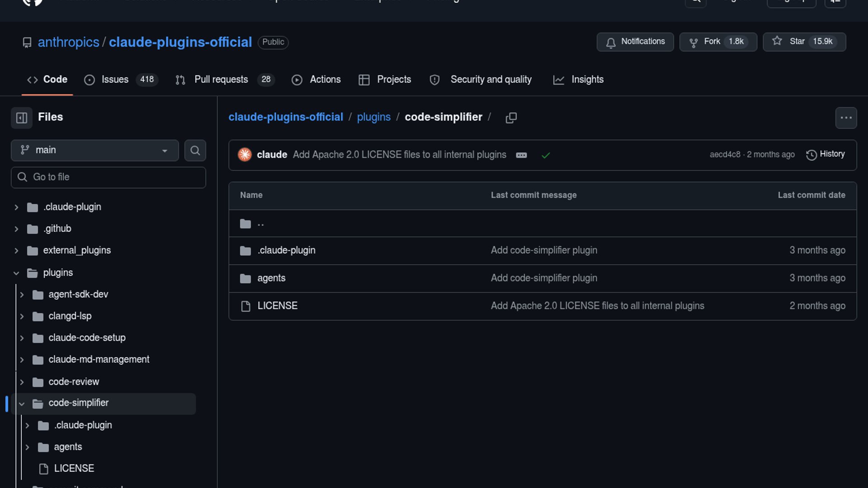Open the main branch dropdown
The image size is (868, 488).
tap(94, 150)
